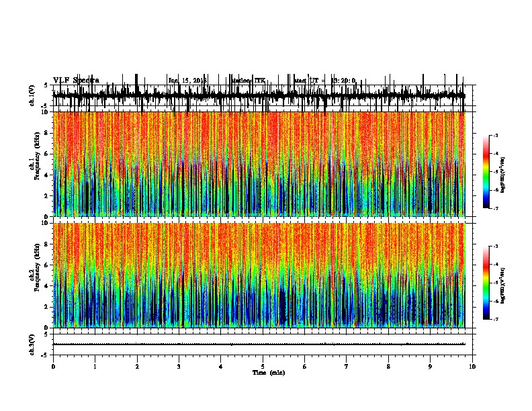532x411 pixels.
Task: Click the 10 tick on the time axis
Action: click(x=472, y=367)
